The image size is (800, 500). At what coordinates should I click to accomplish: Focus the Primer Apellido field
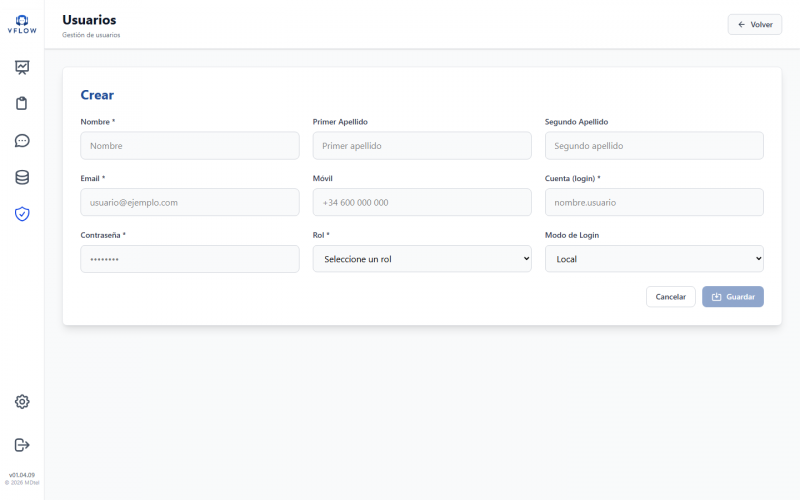pos(422,146)
